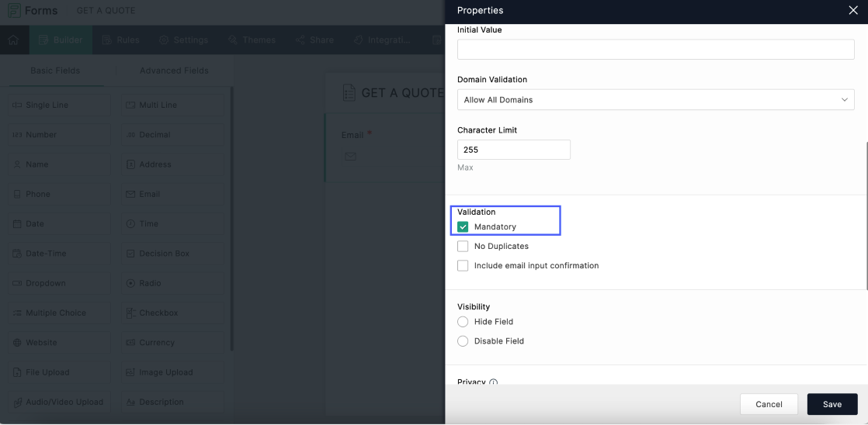Screen dimensions: 868x425
Task: Open the Domain Validation dropdown
Action: (x=655, y=100)
